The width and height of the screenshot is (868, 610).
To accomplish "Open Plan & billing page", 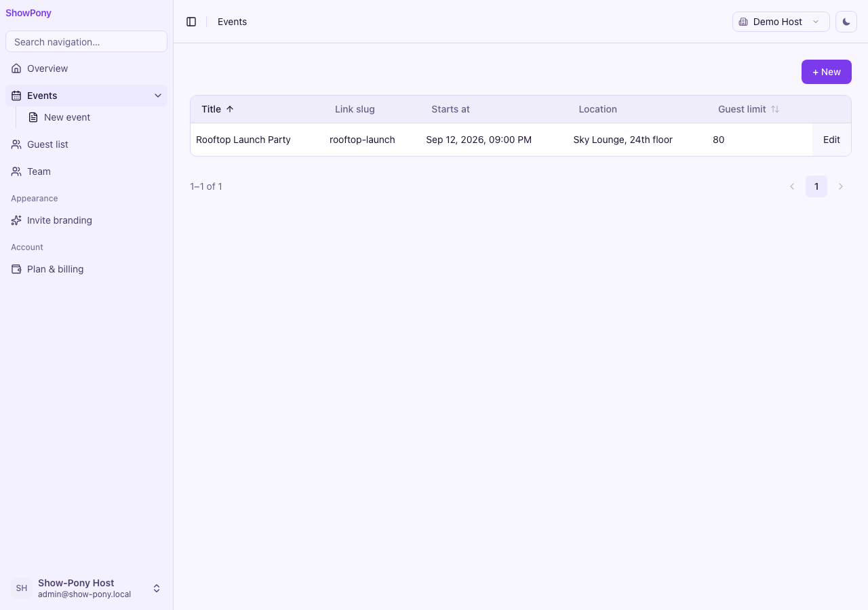I will 86,269.
